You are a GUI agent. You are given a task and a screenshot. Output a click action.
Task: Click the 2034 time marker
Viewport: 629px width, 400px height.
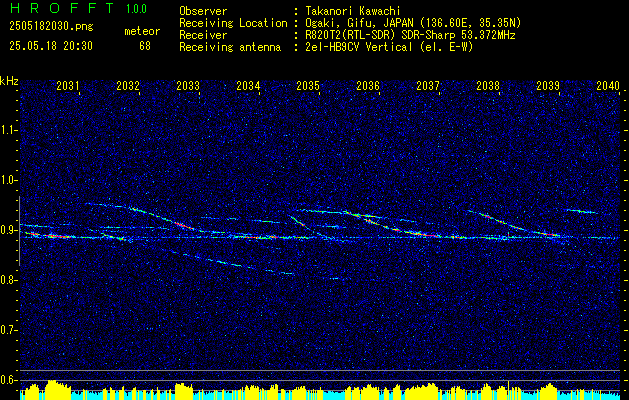click(248, 85)
